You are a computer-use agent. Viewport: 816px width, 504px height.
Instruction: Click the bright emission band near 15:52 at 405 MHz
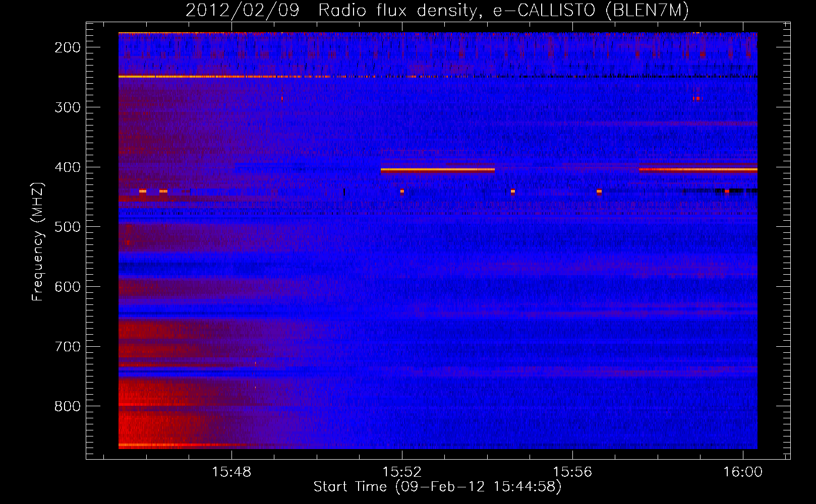[x=438, y=170]
